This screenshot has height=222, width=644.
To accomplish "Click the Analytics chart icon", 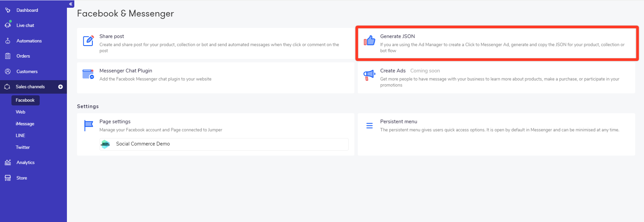I will pyautogui.click(x=8, y=162).
